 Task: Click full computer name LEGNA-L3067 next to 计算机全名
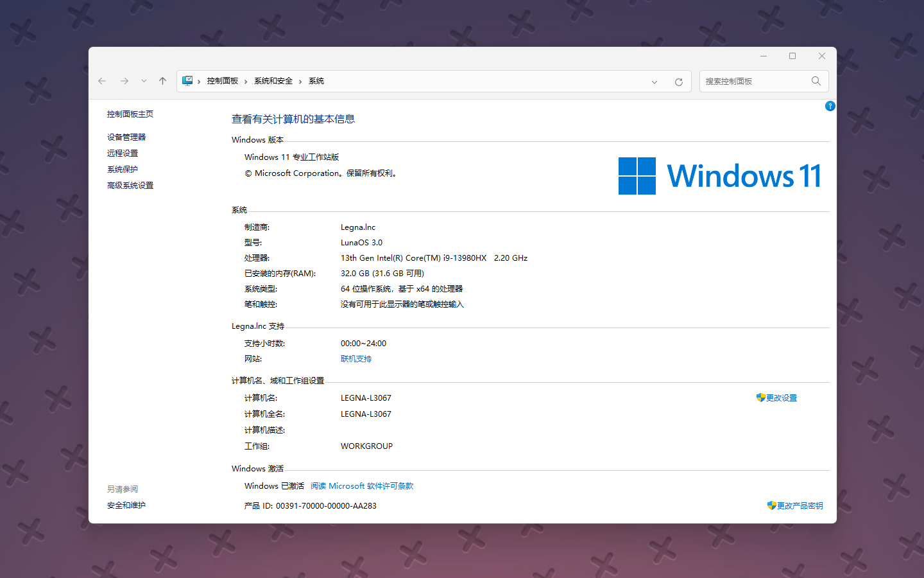(x=366, y=414)
